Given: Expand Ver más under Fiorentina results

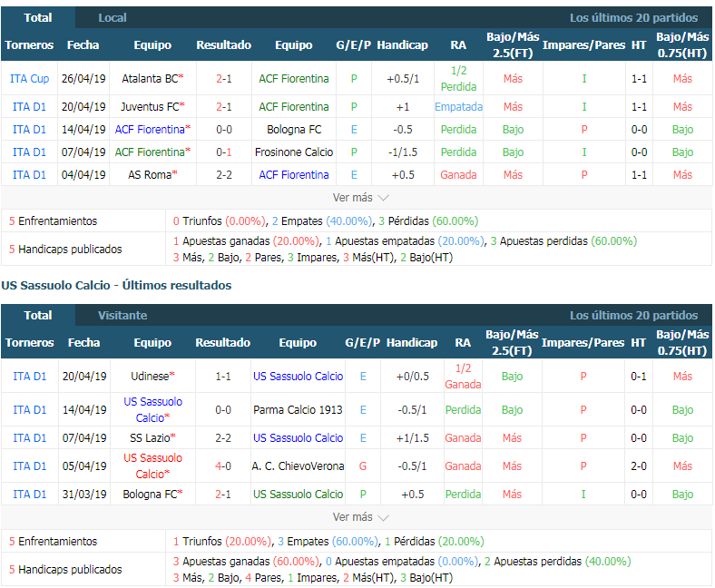Looking at the screenshot, I should [x=360, y=198].
